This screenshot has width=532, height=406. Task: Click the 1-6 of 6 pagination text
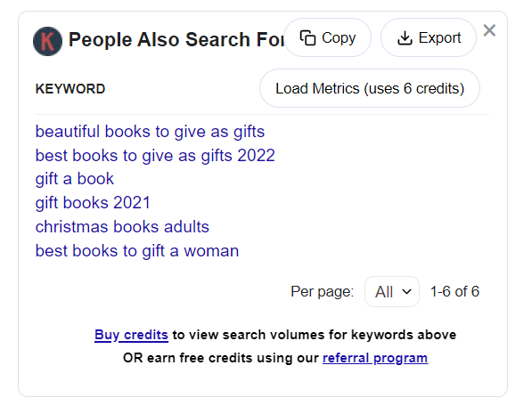coord(454,291)
